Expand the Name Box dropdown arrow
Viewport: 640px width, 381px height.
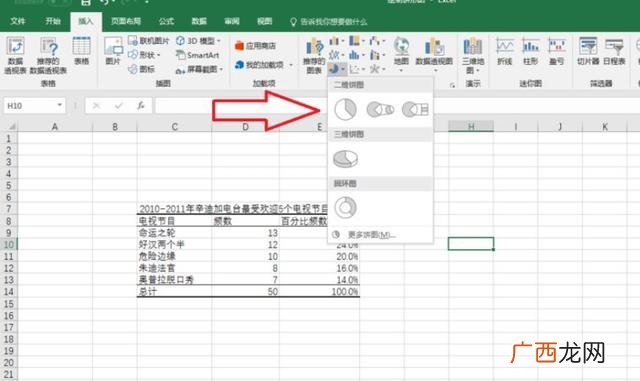coord(60,105)
